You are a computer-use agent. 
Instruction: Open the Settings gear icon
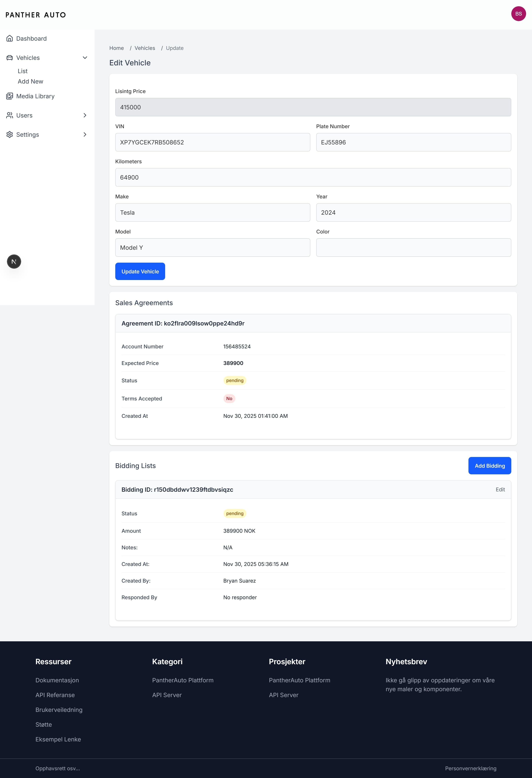pyautogui.click(x=10, y=135)
